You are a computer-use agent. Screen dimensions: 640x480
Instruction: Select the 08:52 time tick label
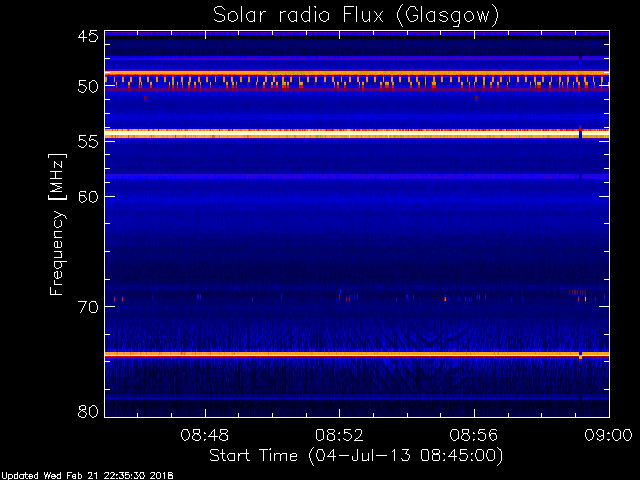339,435
